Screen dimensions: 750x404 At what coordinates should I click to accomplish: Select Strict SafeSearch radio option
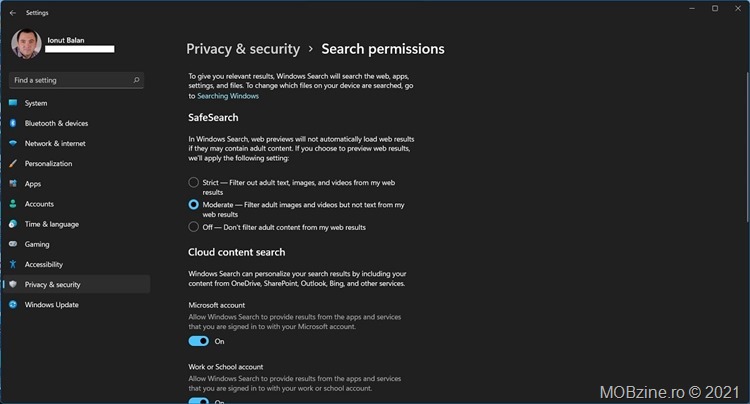point(193,182)
